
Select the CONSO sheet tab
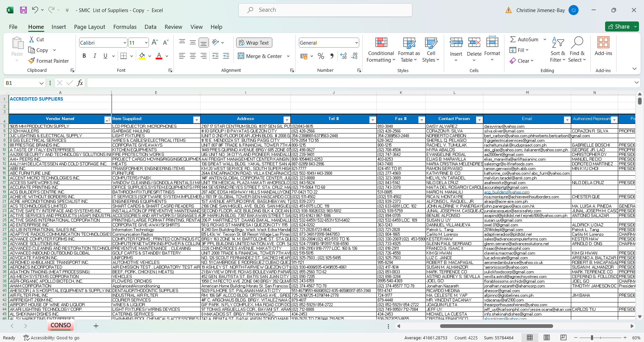(61, 325)
